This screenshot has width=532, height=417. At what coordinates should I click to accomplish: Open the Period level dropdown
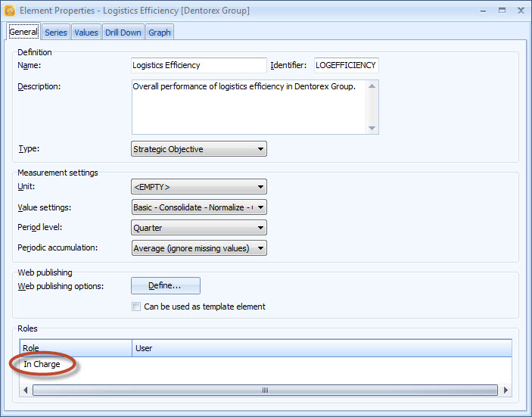coord(199,228)
